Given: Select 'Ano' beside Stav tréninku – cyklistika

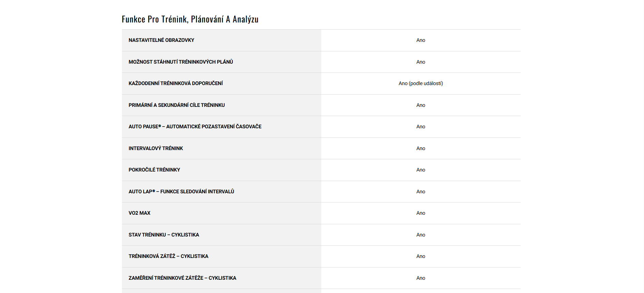Looking at the screenshot, I should click(x=420, y=235).
